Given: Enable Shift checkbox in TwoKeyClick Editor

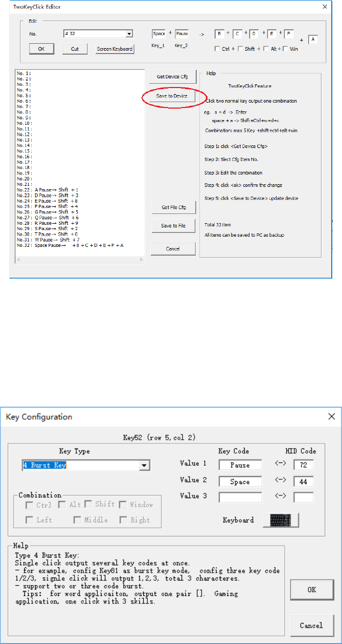Looking at the screenshot, I should [x=240, y=49].
